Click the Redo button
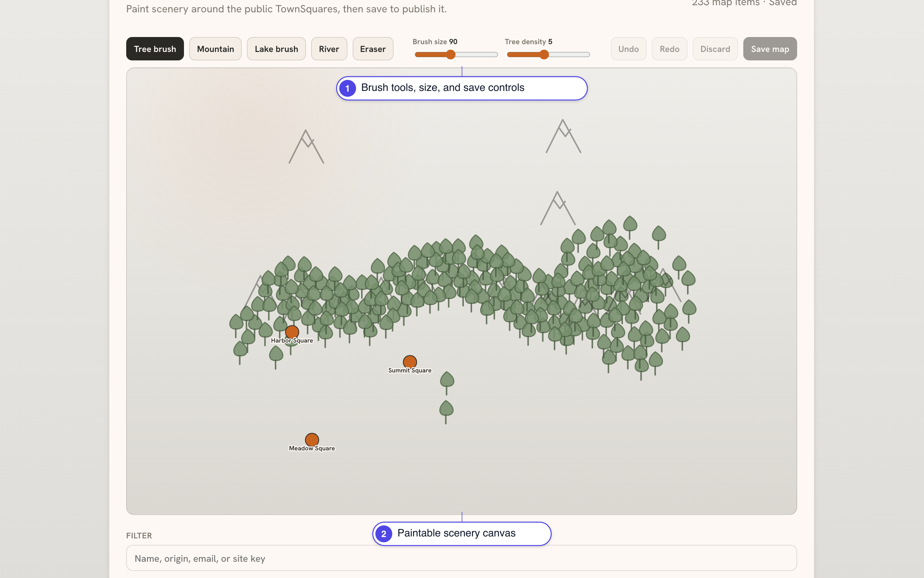Viewport: 924px width, 578px height. click(669, 49)
